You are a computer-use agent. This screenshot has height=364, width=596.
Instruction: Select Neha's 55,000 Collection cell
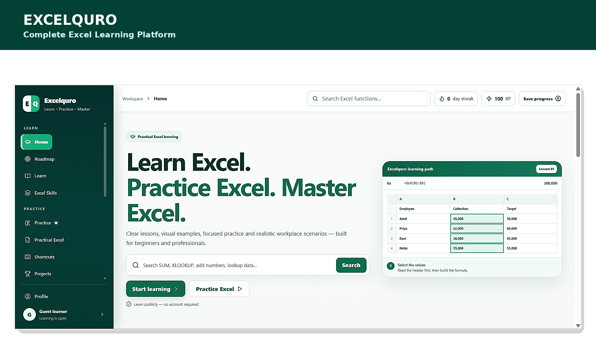click(x=477, y=248)
